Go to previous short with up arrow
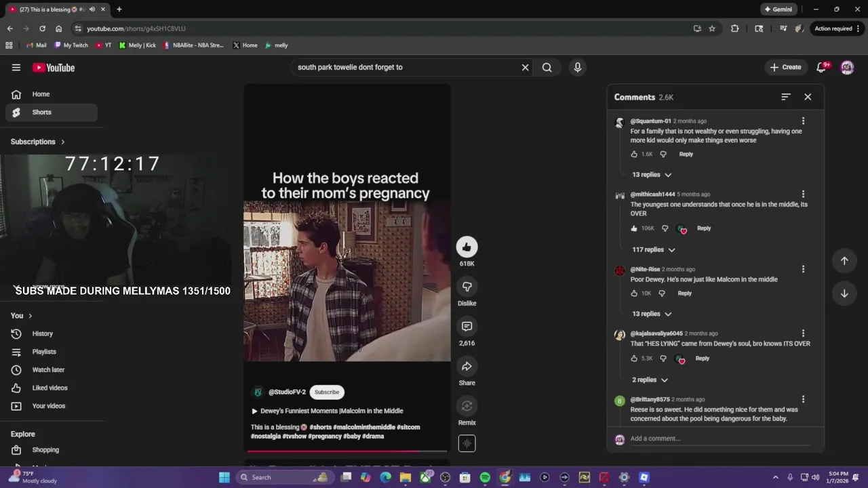 point(844,261)
